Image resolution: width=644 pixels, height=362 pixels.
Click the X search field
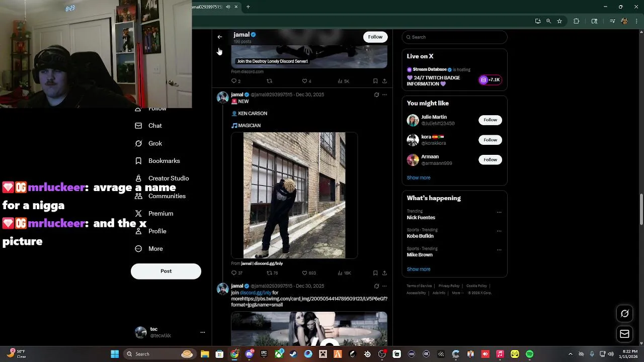coord(454,37)
